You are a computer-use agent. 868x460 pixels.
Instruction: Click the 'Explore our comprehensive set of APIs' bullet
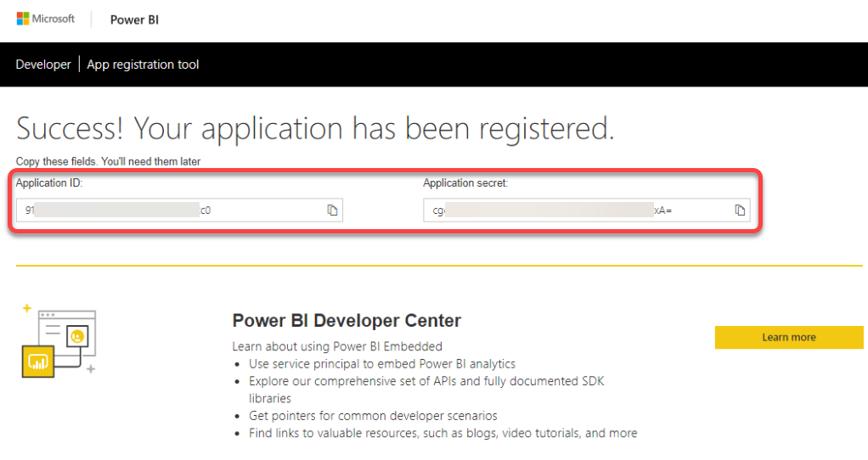(426, 390)
